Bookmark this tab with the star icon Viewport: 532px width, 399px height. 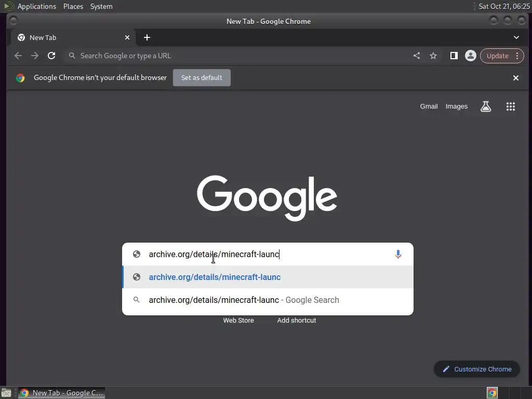point(433,56)
